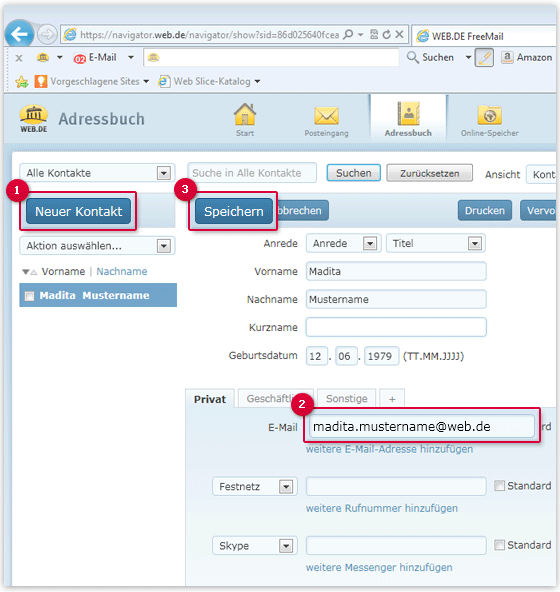
Task: Open the Start home icon
Action: pos(245,115)
